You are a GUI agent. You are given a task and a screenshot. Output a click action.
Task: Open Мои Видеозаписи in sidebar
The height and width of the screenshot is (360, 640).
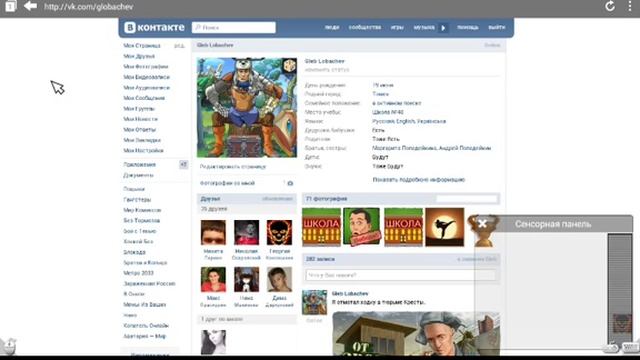[147, 77]
